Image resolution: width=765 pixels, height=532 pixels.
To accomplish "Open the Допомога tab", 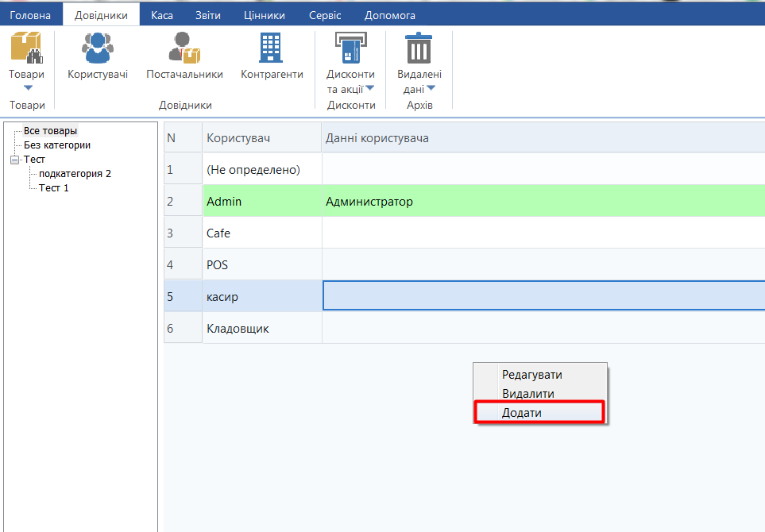I will point(390,15).
